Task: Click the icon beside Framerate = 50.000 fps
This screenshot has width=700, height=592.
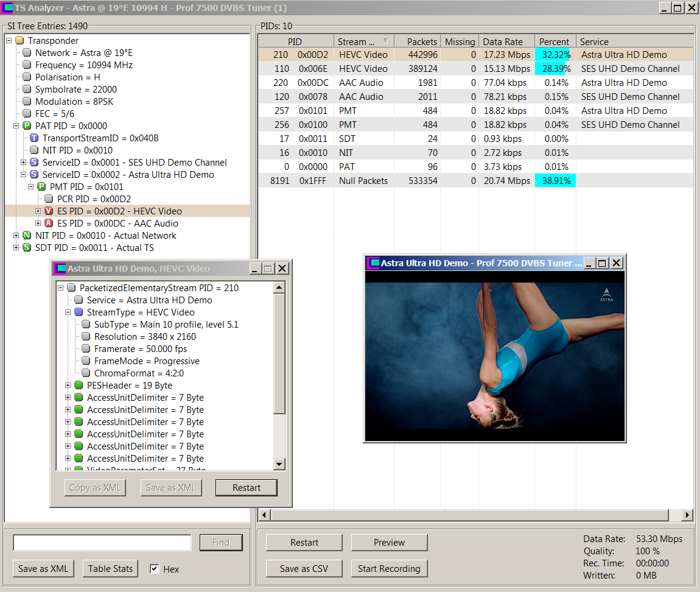Action: pos(86,349)
